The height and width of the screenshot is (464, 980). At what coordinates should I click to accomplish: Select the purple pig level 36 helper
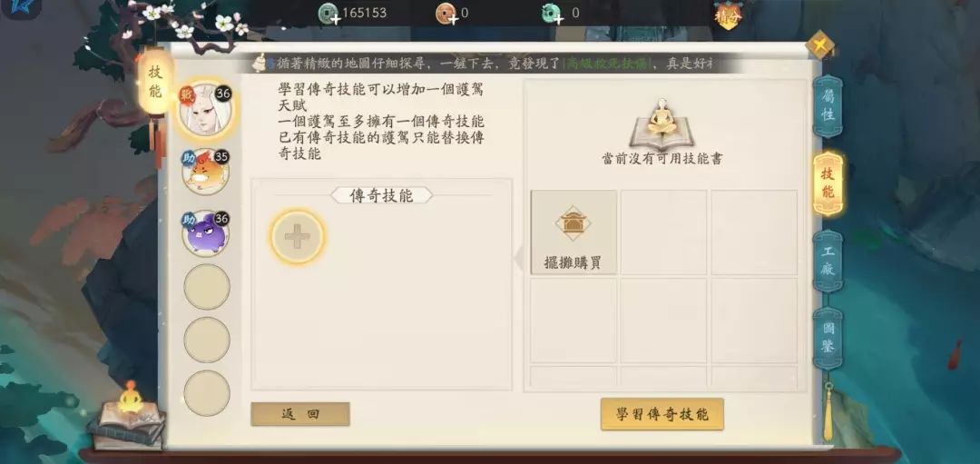pyautogui.click(x=206, y=232)
